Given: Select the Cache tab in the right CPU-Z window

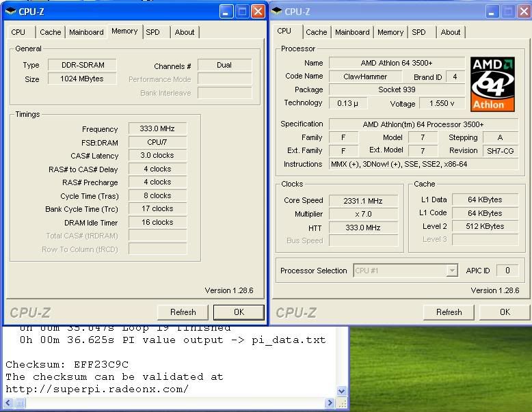Looking at the screenshot, I should (x=316, y=32).
